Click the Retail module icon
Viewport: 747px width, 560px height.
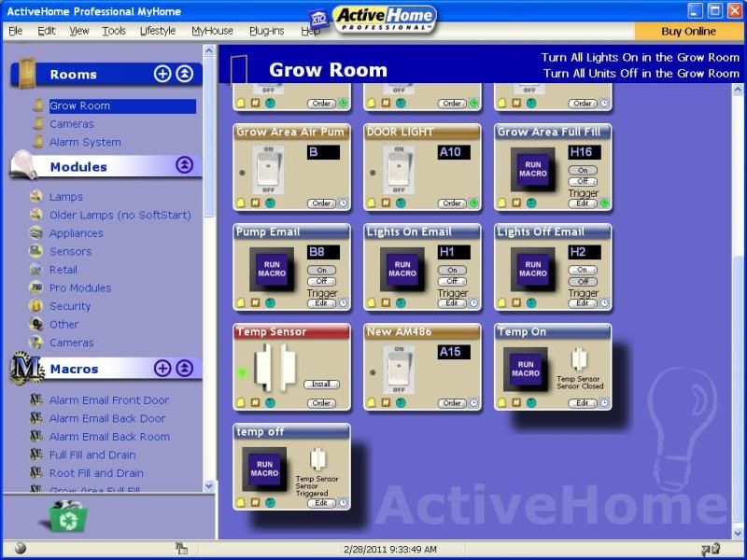(36, 269)
